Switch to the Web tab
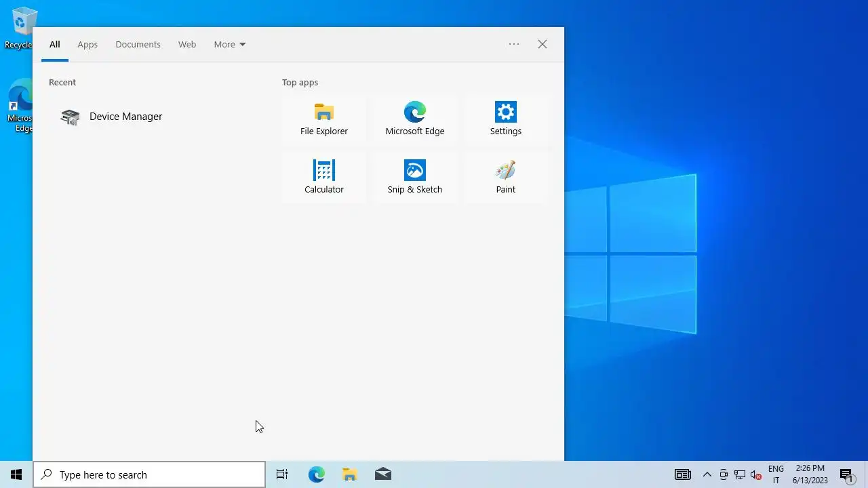Image resolution: width=868 pixels, height=488 pixels. tap(187, 44)
